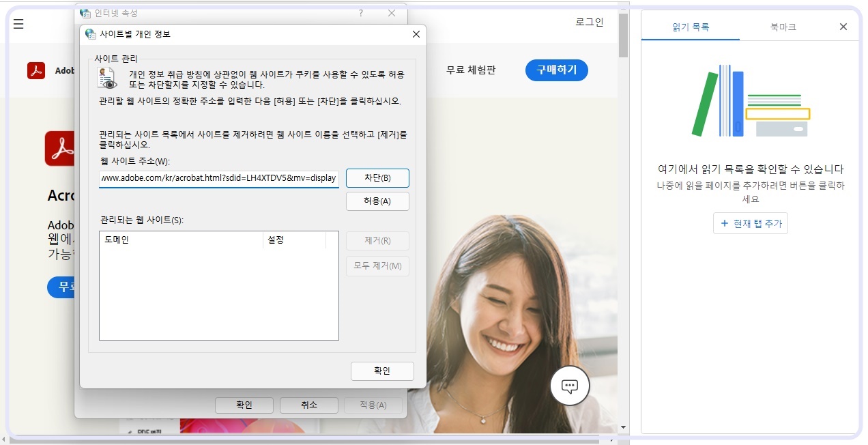This screenshot has height=445, width=868.
Task: Close the 사이트별 개인 정보 dialog
Action: pos(416,34)
